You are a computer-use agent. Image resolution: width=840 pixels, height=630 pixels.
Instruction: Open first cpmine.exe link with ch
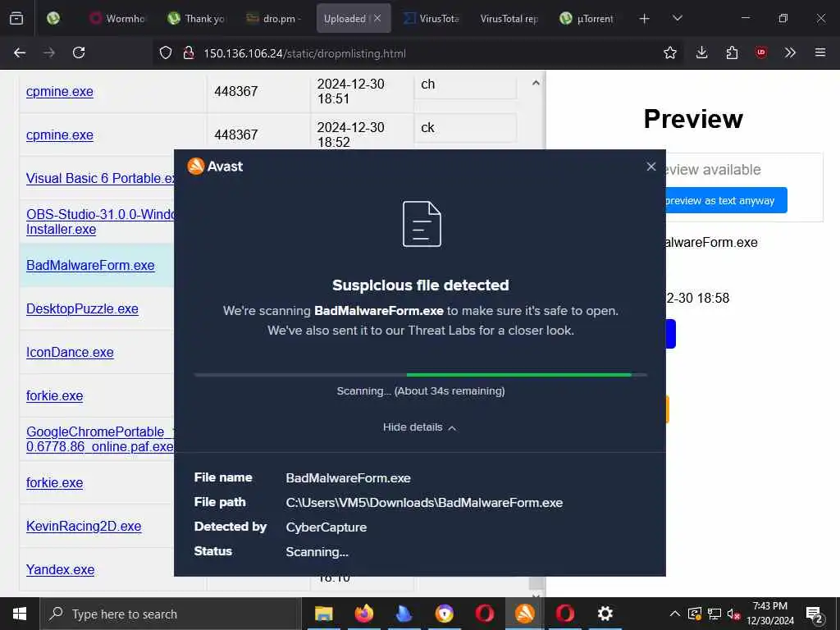59,92
